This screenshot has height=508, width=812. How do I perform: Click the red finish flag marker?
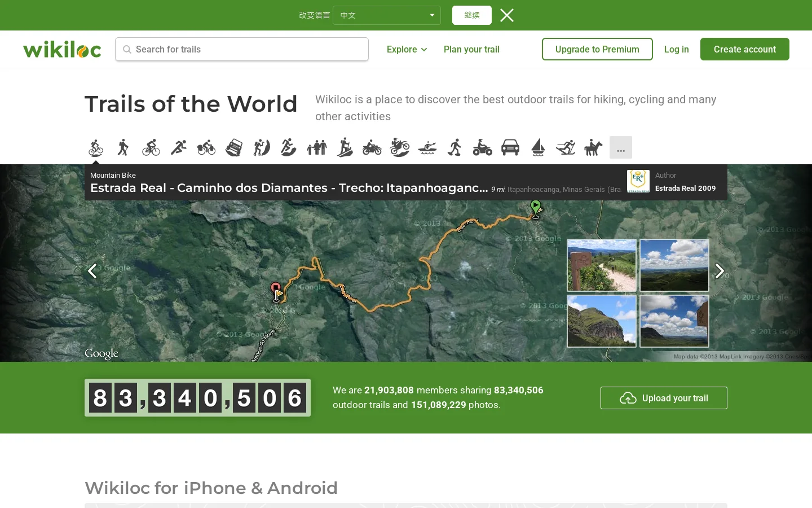[276, 292]
